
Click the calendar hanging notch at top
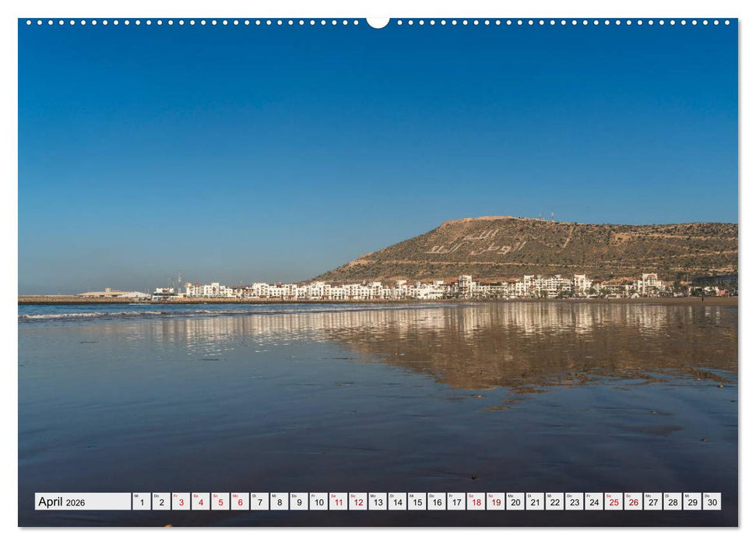(x=378, y=22)
